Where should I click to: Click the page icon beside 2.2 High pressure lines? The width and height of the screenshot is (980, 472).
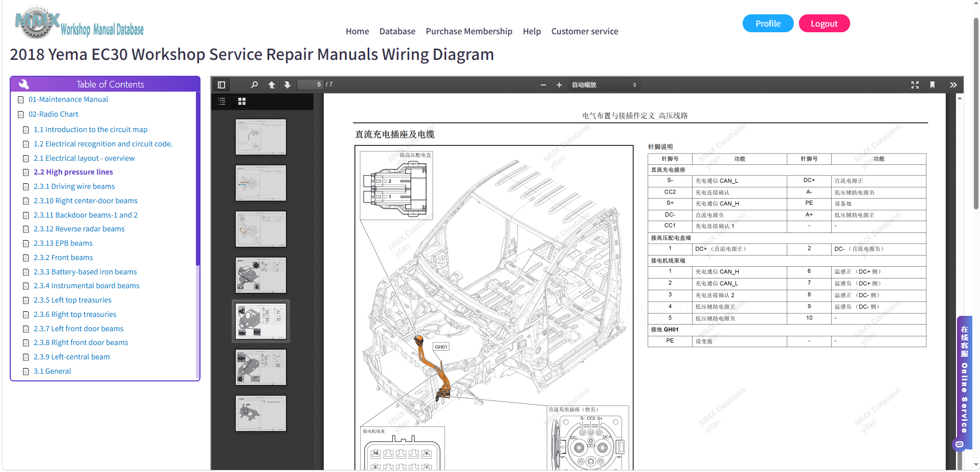(x=26, y=173)
